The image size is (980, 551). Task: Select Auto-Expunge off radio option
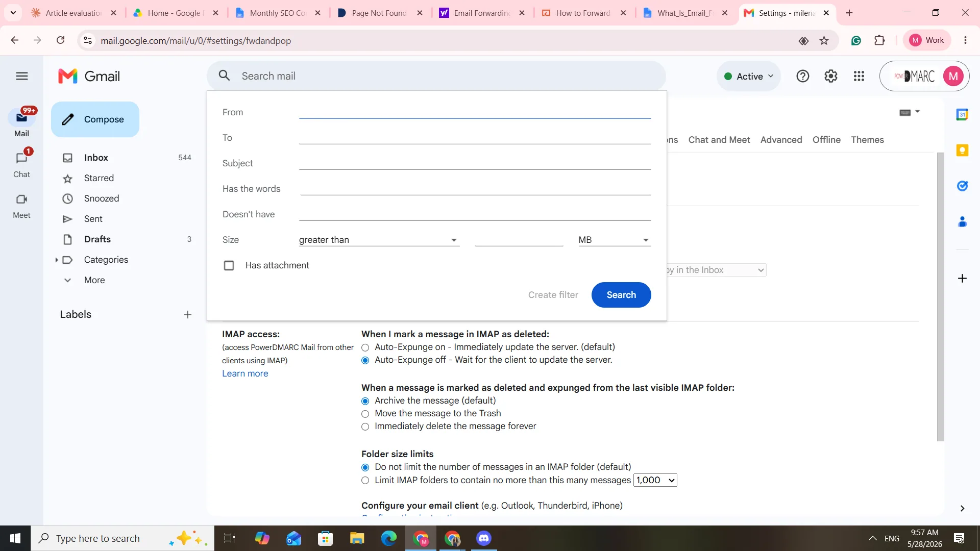pyautogui.click(x=365, y=361)
